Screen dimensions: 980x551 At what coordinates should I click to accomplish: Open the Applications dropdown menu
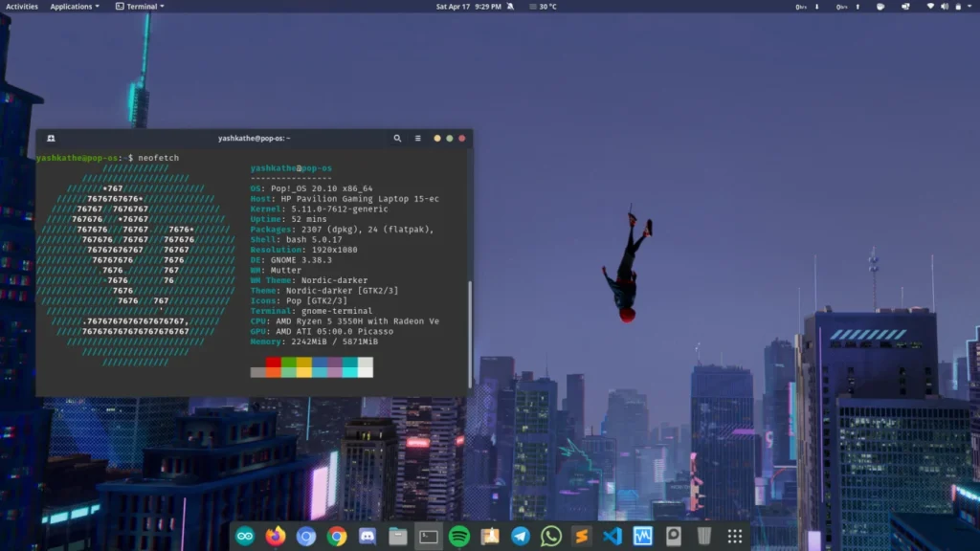[75, 7]
